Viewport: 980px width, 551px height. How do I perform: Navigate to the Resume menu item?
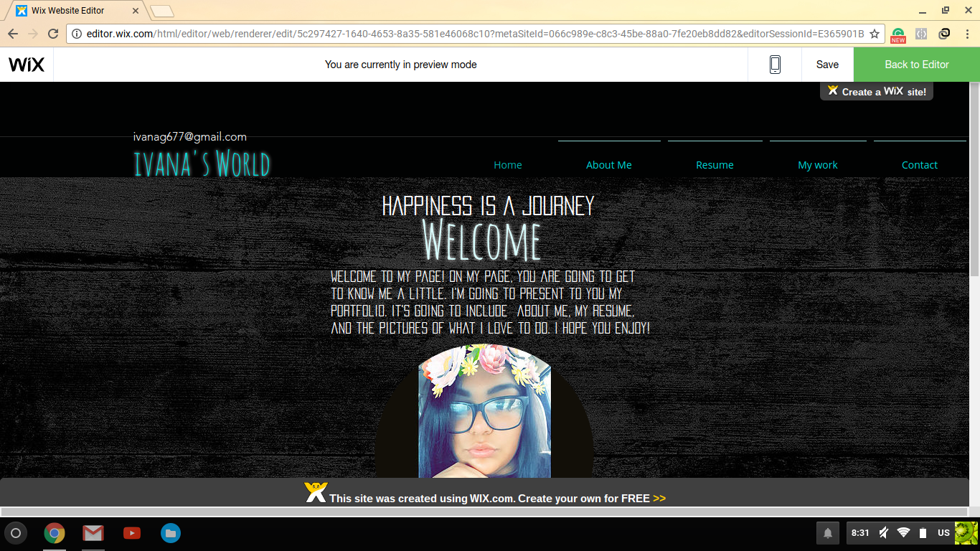[715, 165]
